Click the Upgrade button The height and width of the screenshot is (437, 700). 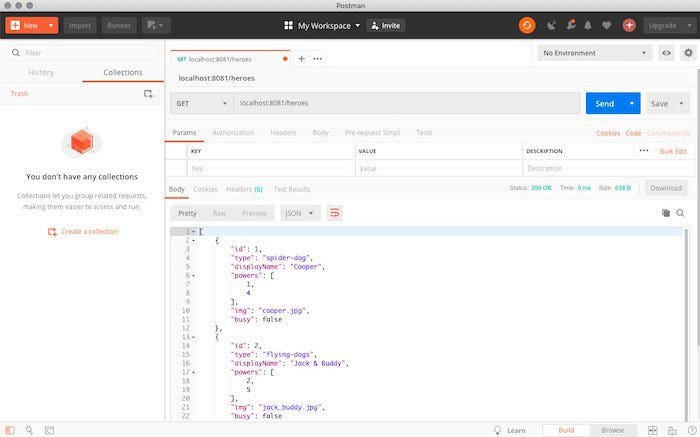tap(662, 25)
